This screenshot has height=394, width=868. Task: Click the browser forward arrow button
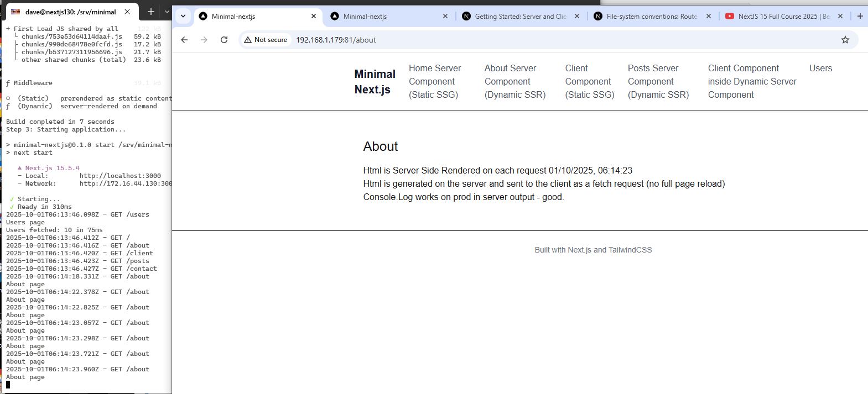pos(204,40)
